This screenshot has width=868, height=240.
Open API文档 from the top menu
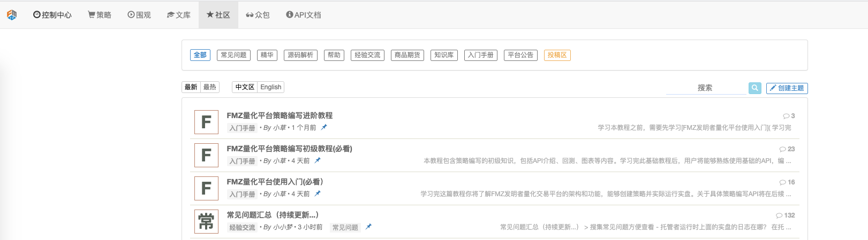304,15
